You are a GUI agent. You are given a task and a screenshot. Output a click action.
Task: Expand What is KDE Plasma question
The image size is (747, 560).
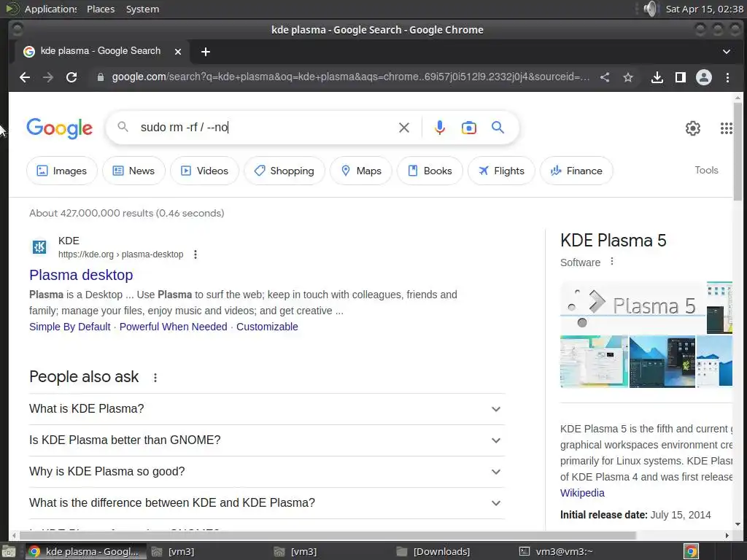point(267,409)
